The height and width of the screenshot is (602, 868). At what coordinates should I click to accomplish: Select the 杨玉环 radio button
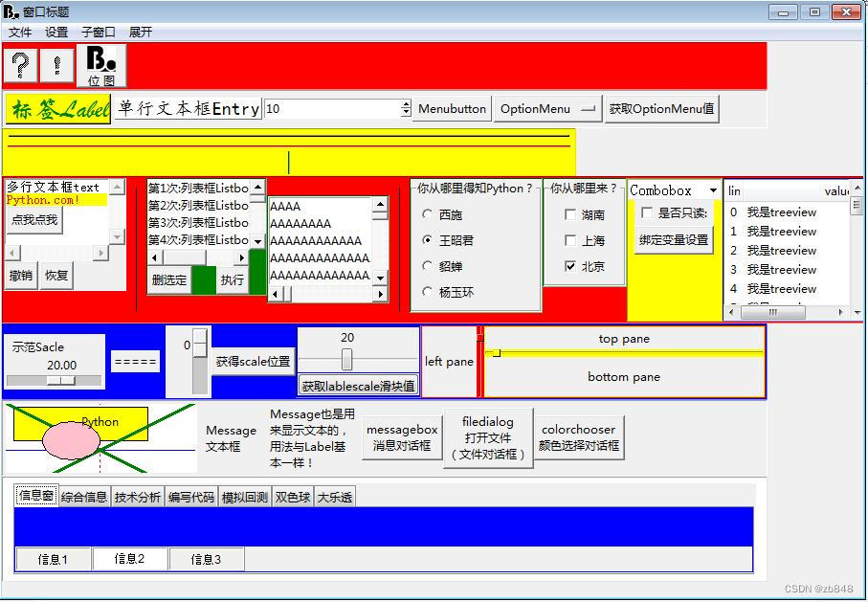coord(428,291)
